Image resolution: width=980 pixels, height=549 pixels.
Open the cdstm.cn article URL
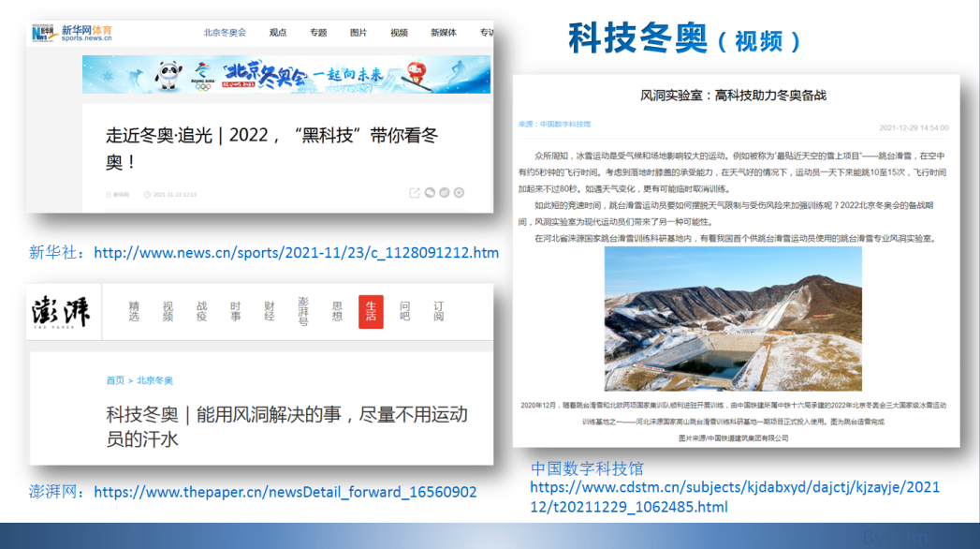[x=735, y=497]
